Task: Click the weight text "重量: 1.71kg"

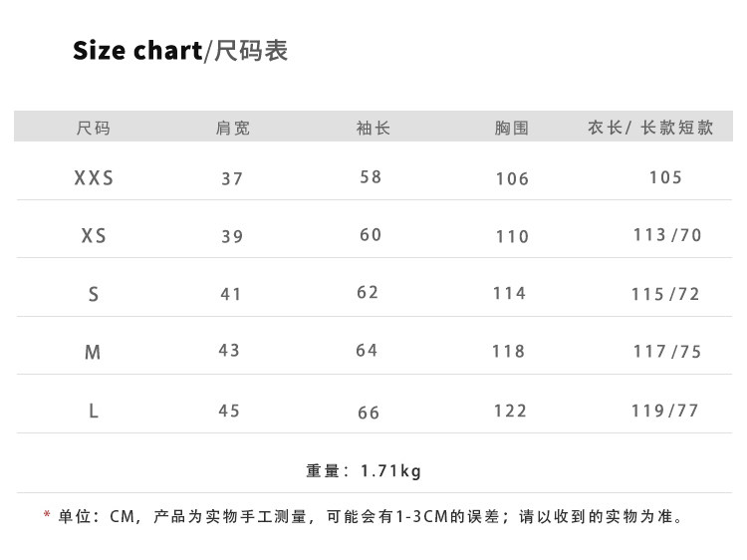Action: tap(364, 470)
